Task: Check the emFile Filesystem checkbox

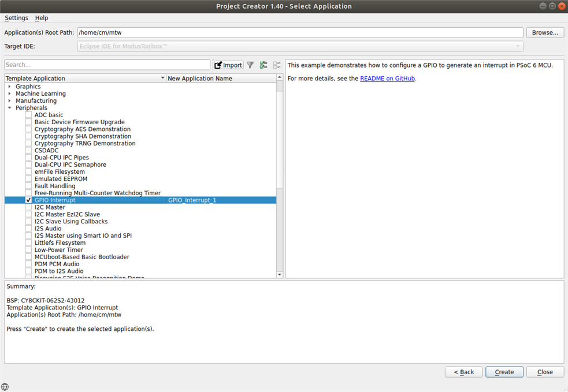Action: (x=28, y=171)
